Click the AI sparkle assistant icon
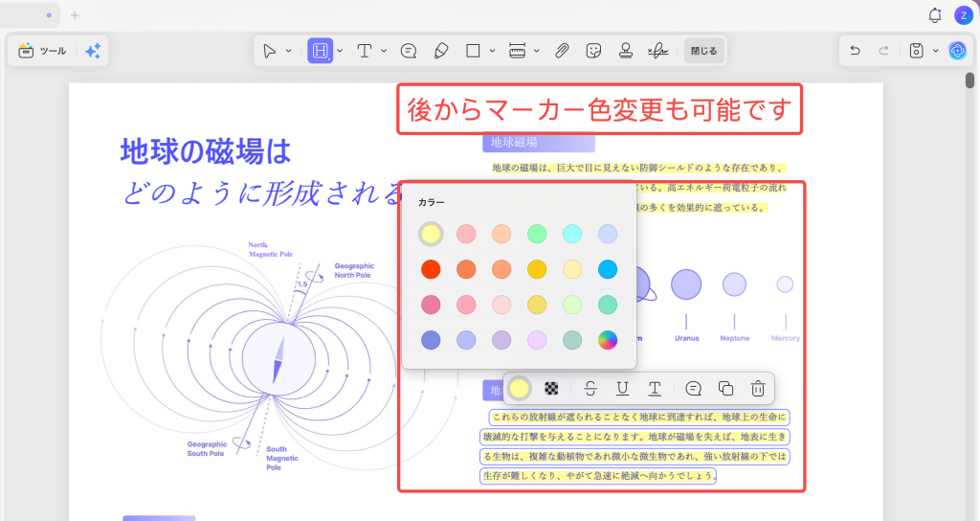The width and height of the screenshot is (980, 521). (93, 51)
